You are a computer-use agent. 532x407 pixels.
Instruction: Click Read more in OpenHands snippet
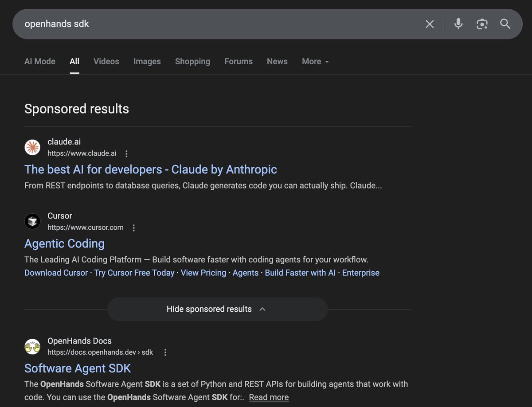pyautogui.click(x=269, y=397)
